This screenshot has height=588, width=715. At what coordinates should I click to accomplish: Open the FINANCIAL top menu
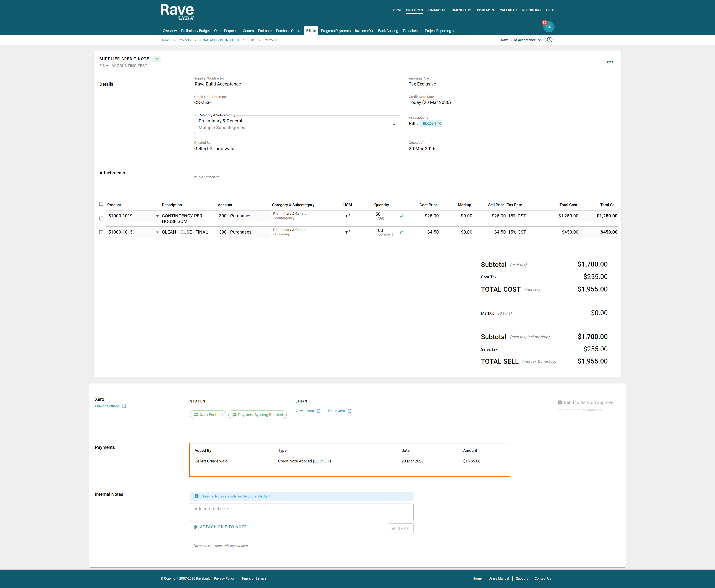436,10
